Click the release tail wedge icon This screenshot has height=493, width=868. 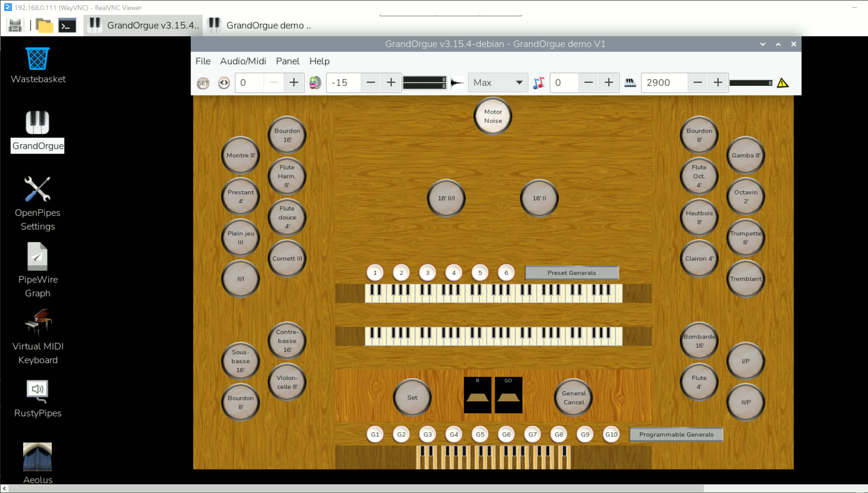[x=457, y=83]
